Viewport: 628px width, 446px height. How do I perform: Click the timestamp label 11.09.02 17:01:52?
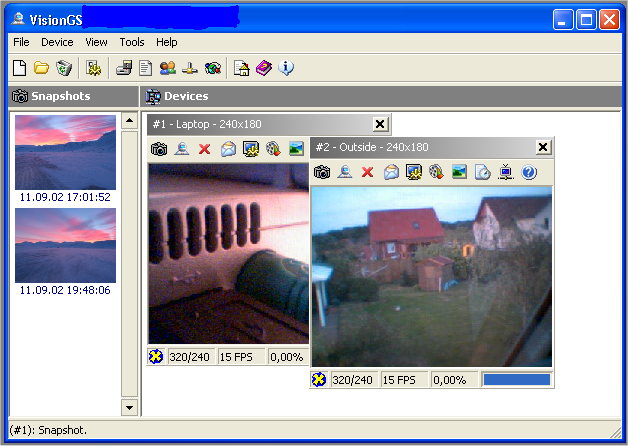click(x=65, y=197)
